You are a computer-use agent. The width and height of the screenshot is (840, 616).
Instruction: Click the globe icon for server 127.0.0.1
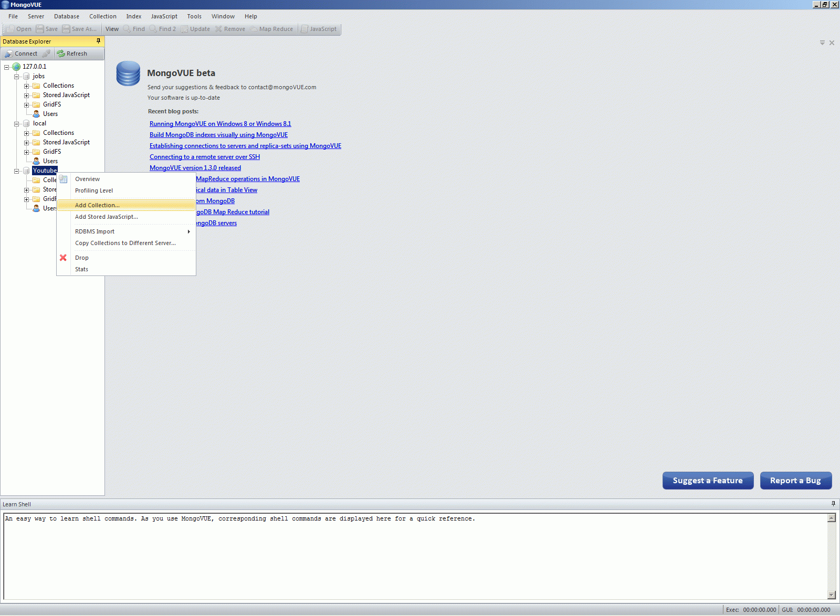16,67
